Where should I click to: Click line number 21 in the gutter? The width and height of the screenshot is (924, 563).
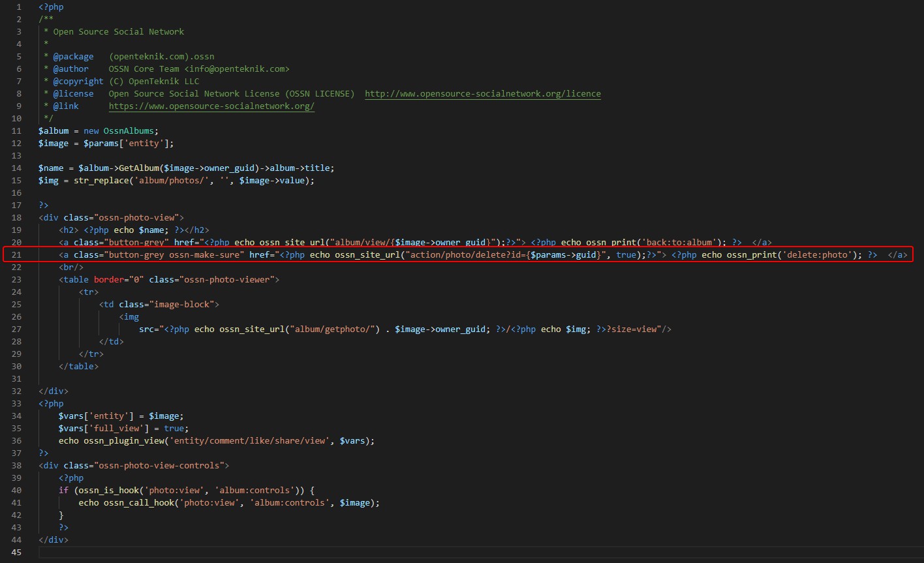tap(17, 254)
